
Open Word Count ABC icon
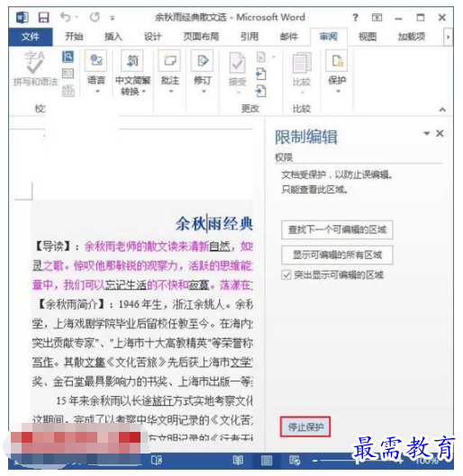(x=68, y=91)
